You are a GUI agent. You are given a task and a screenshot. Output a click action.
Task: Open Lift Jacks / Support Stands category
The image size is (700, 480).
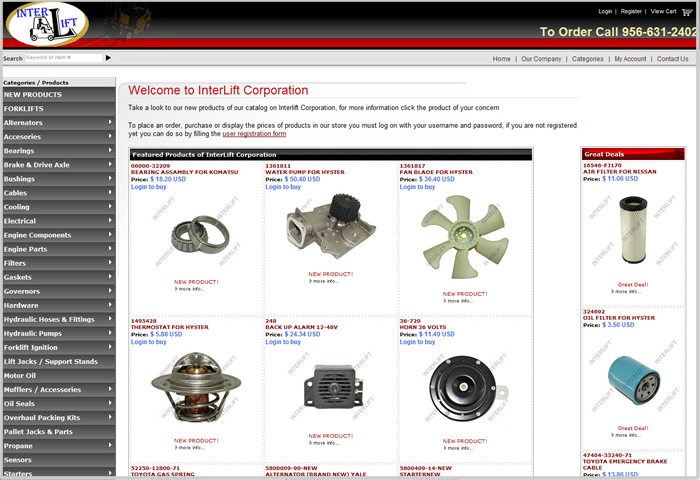[x=58, y=362]
